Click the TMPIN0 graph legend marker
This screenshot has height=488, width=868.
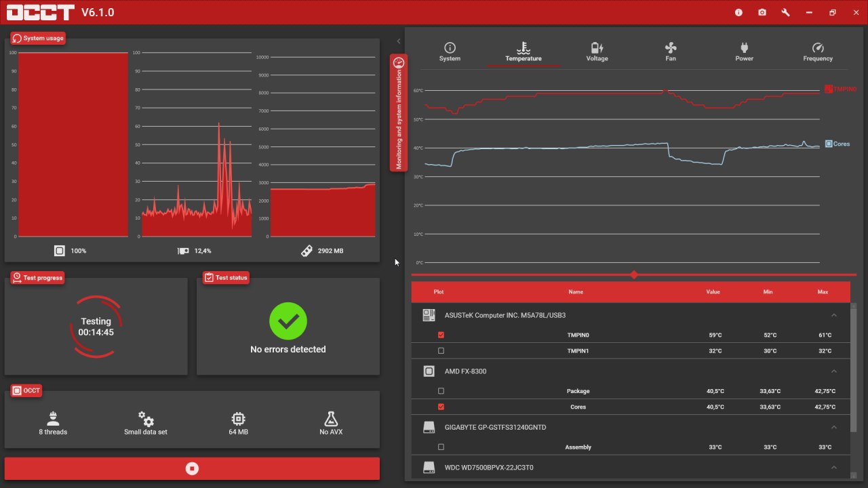point(828,89)
